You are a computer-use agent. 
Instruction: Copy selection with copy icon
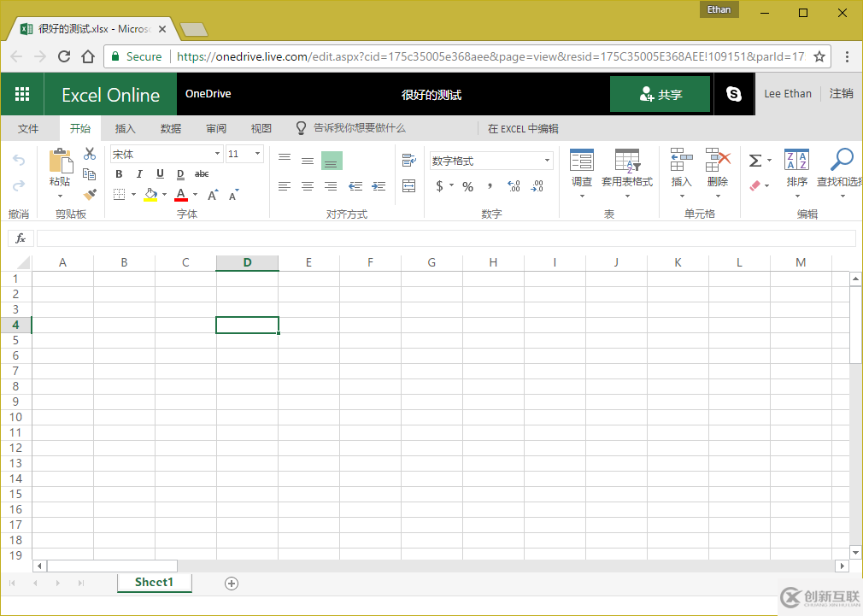(x=89, y=174)
